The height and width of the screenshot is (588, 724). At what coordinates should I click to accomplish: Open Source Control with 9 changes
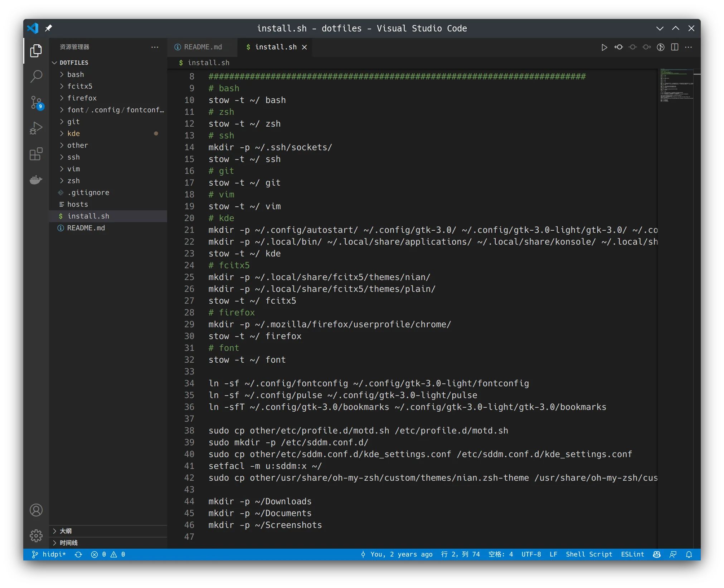click(x=36, y=102)
